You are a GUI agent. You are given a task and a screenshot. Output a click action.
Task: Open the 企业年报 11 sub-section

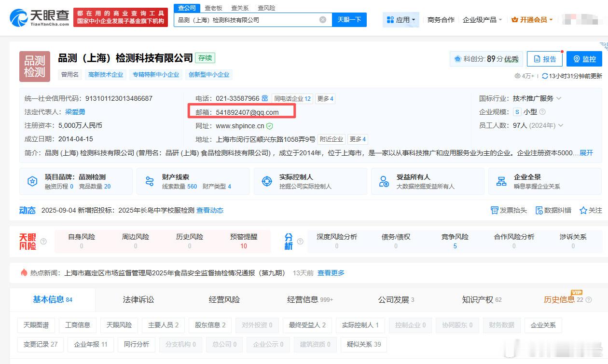pyautogui.click(x=91, y=344)
